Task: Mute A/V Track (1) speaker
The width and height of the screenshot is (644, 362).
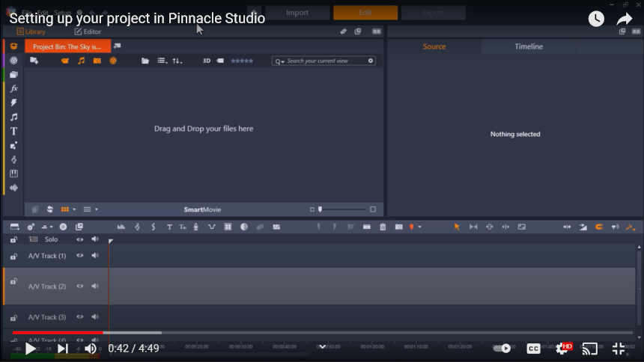Action: 95,256
